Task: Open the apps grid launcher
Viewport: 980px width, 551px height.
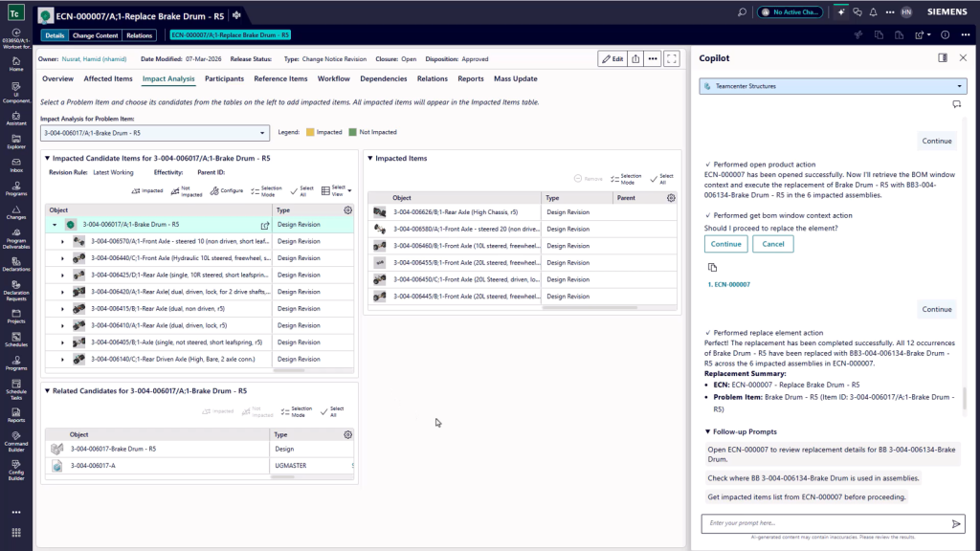Action: [x=16, y=532]
